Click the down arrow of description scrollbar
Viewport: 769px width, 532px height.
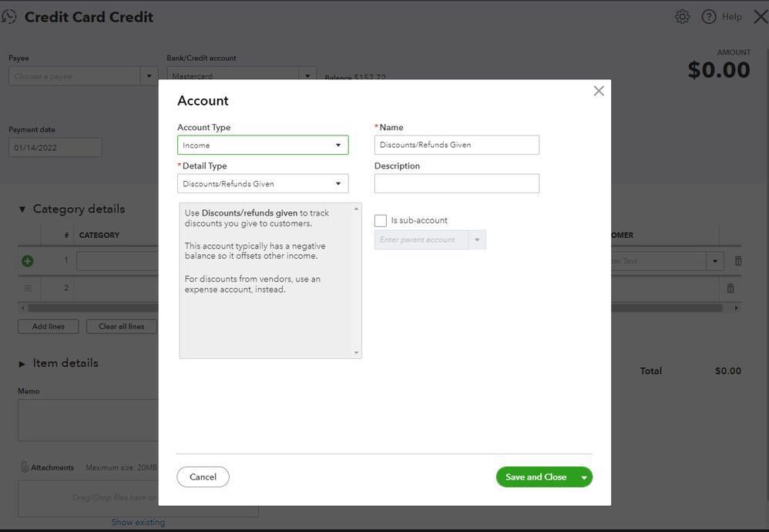[357, 353]
